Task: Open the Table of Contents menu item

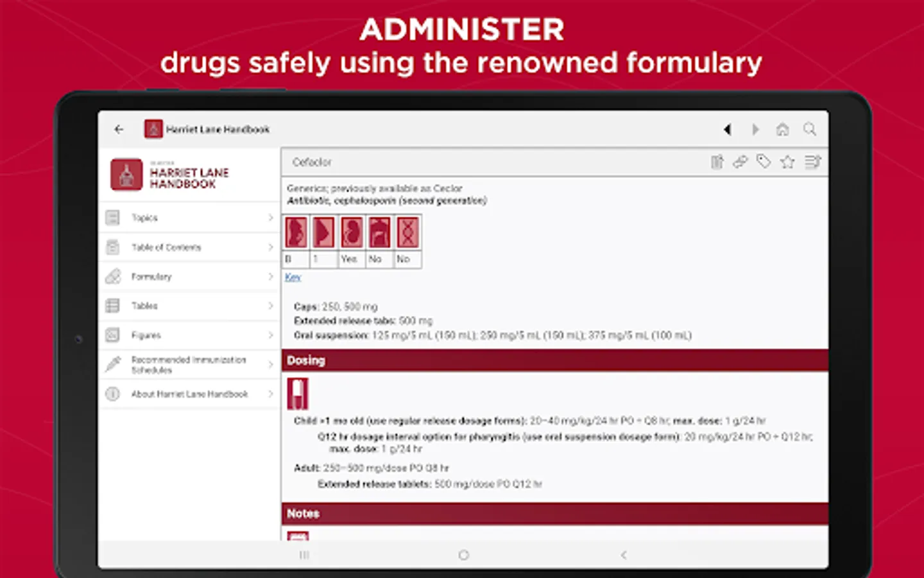Action: pos(189,247)
